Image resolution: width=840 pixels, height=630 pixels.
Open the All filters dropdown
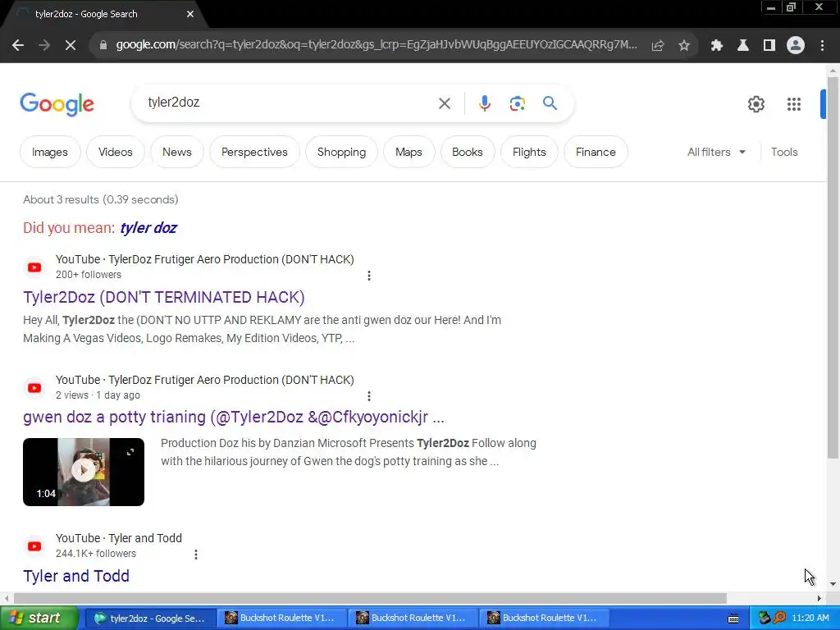[x=716, y=152]
